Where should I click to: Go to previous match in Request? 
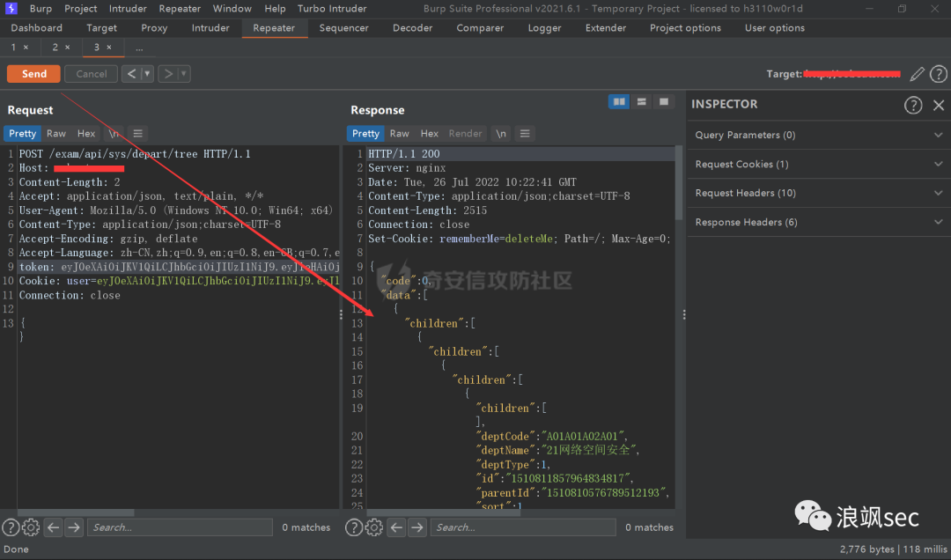(54, 527)
